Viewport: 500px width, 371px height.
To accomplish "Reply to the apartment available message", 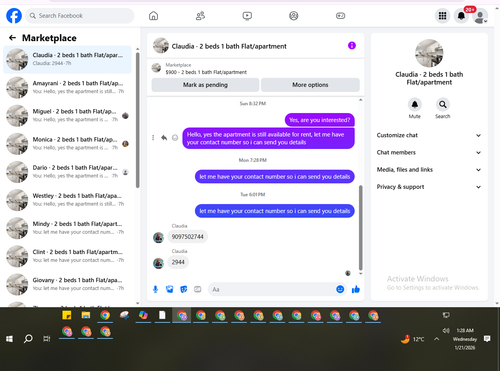I will pyautogui.click(x=164, y=138).
